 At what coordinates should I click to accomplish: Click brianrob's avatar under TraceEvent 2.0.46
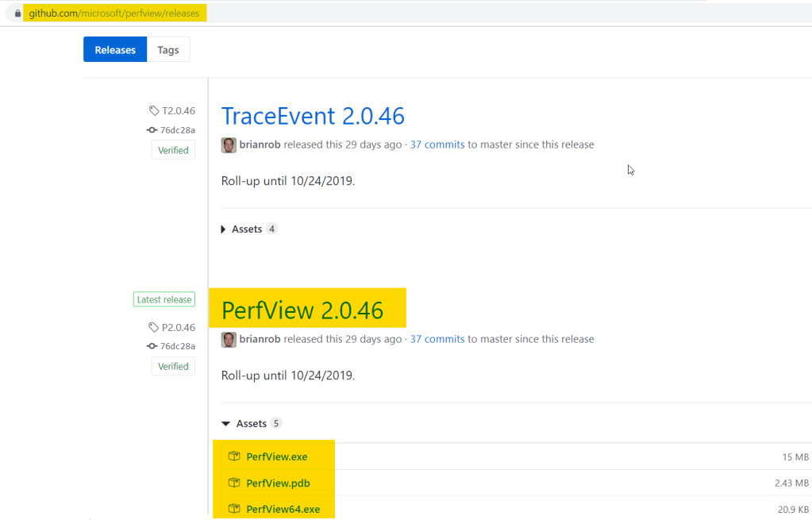coord(229,144)
